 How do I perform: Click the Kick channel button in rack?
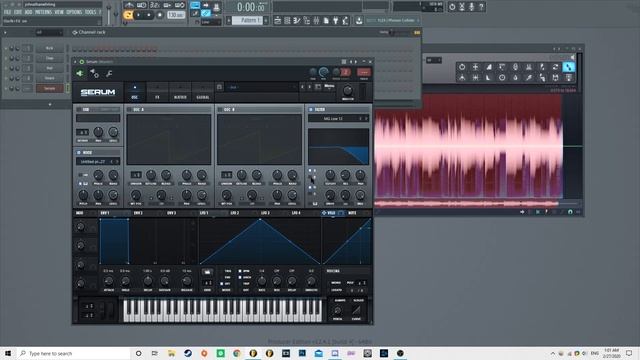[x=49, y=48]
